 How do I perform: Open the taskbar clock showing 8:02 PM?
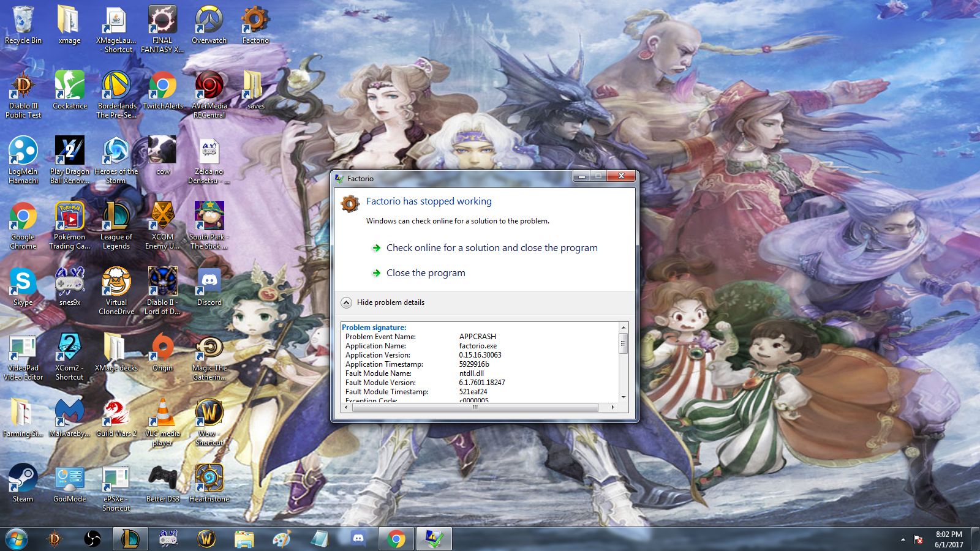[949, 539]
